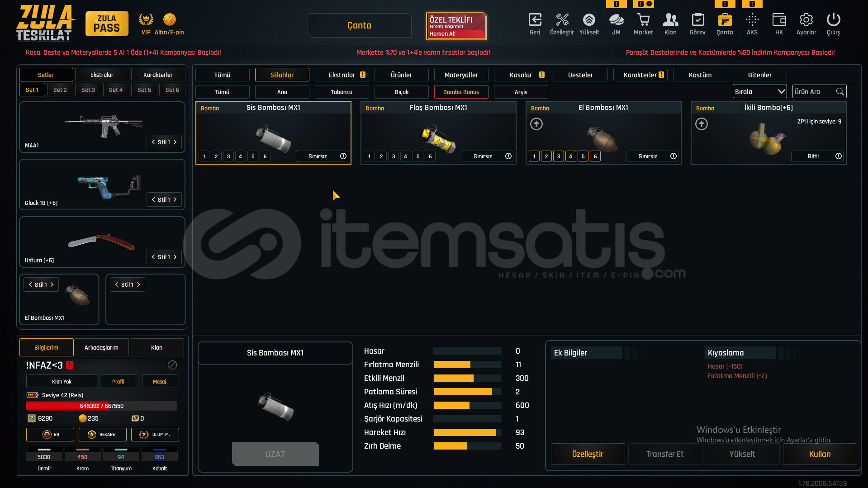Viewport: 868px width, 488px height.
Task: Toggle set slot 6 on Sis Bombası MX1
Action: (x=265, y=156)
